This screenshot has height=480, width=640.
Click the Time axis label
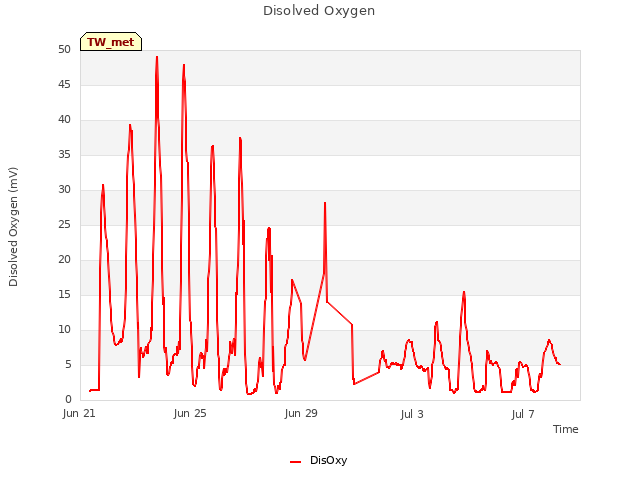tap(566, 429)
